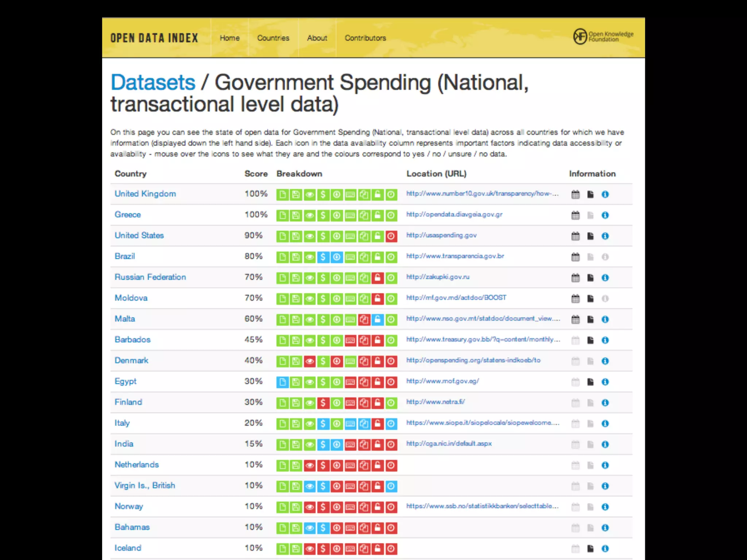Click red eye icon in Denmark breakdown
This screenshot has height=560, width=747.
coord(309,361)
